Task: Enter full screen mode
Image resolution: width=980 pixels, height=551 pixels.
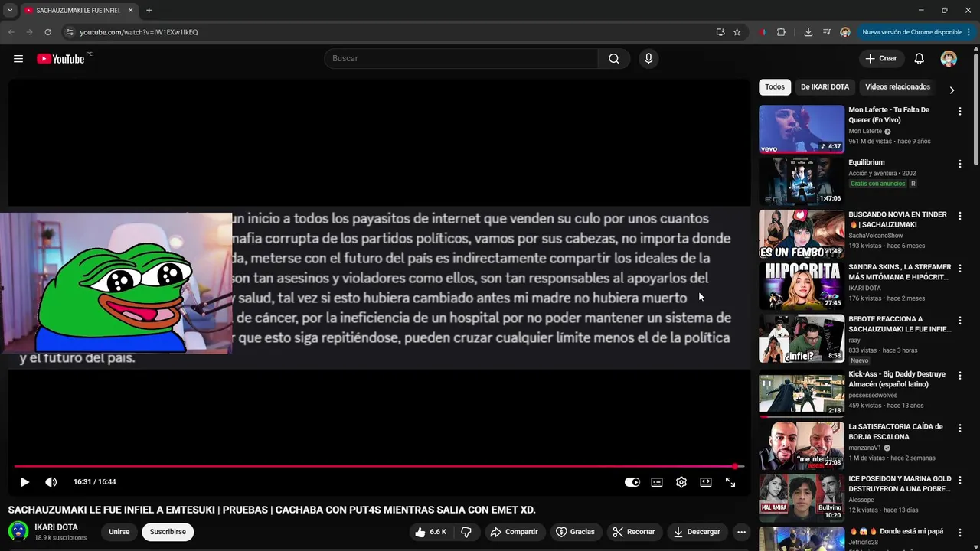Action: (730, 482)
